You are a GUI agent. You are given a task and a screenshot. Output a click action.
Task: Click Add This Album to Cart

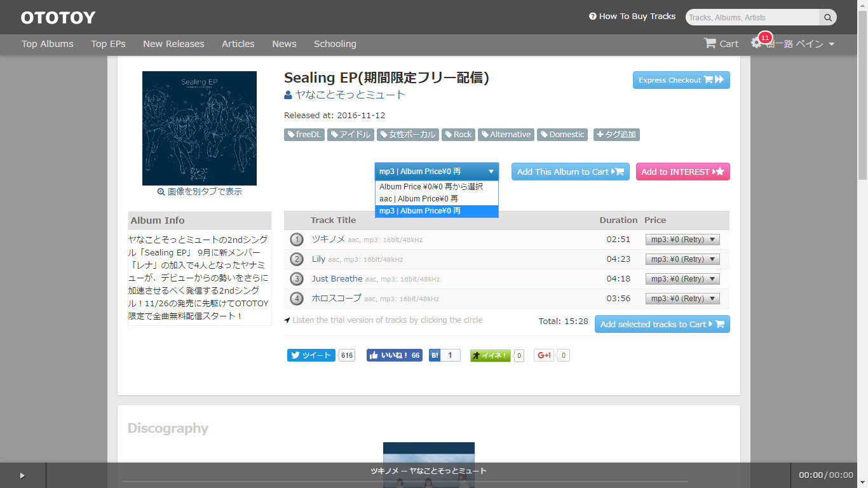click(570, 172)
